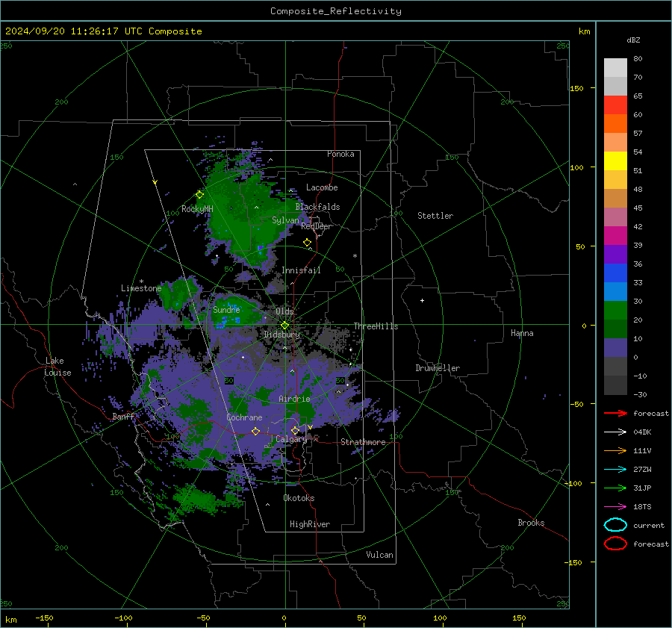Click the 18TS legend label

(642, 507)
